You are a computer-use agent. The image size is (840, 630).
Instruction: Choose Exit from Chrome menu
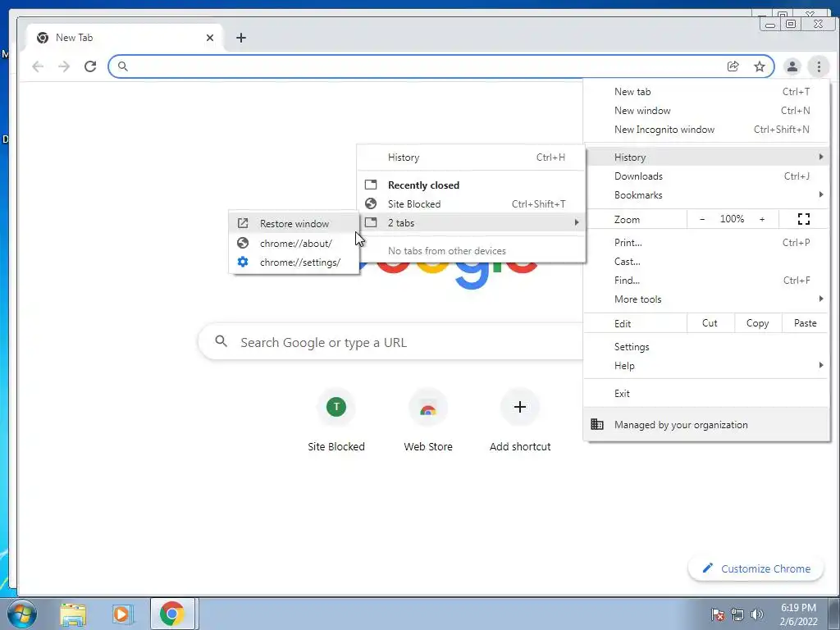coord(706,393)
